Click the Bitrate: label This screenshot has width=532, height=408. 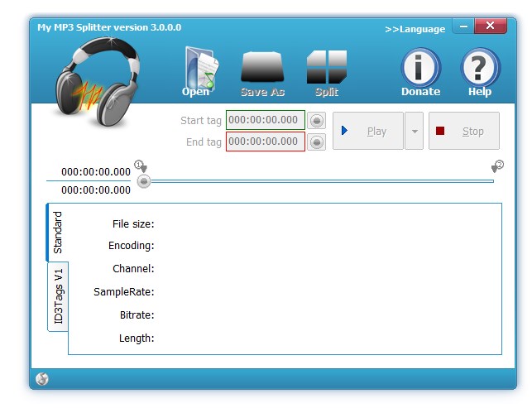coord(137,315)
